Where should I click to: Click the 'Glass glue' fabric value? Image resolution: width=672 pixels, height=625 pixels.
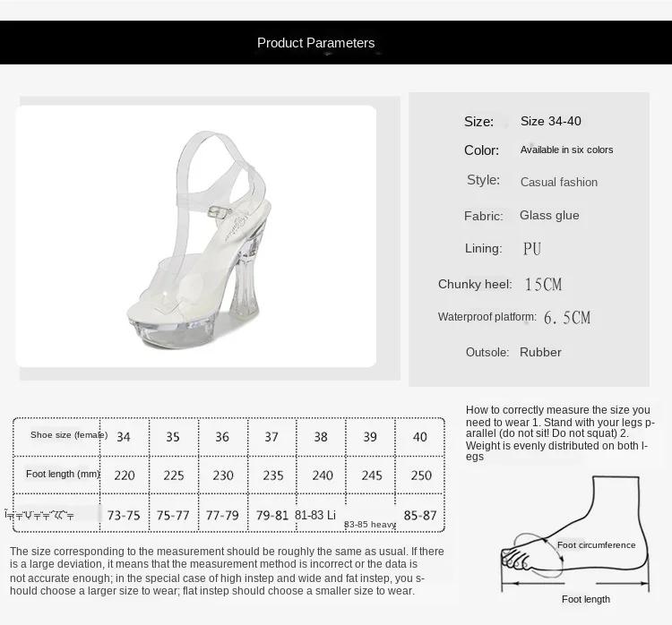549,215
